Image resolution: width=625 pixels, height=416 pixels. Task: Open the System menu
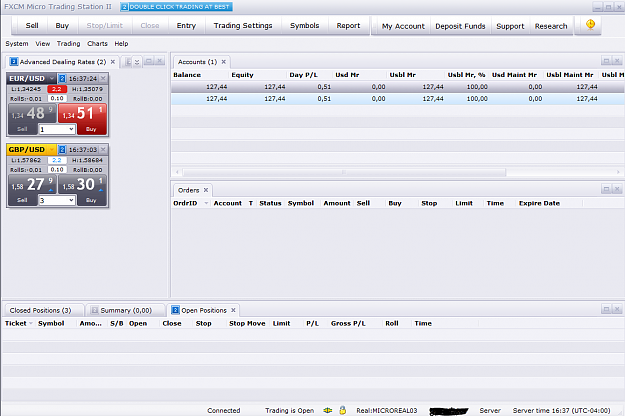point(17,43)
